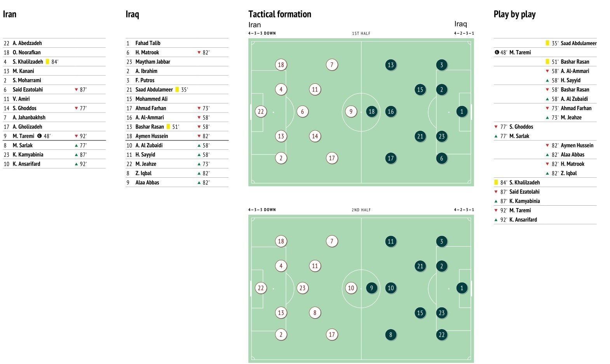Click Iran goalkeeper 22 marker on first half pitch
This screenshot has height=364, width=610.
pyautogui.click(x=261, y=112)
